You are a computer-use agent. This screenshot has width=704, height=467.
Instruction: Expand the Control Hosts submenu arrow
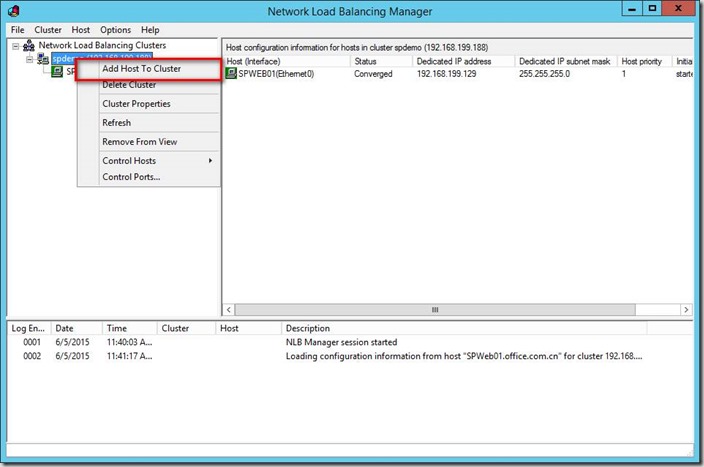pos(210,161)
